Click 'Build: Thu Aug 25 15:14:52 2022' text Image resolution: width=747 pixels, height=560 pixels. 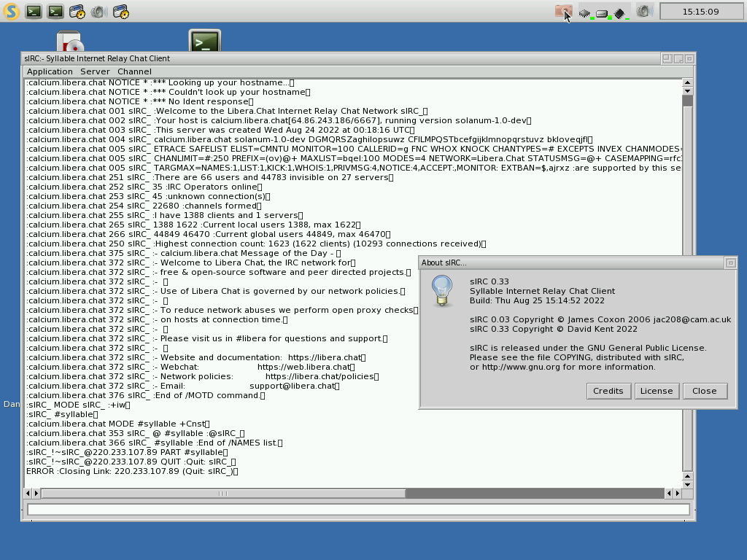click(x=537, y=300)
